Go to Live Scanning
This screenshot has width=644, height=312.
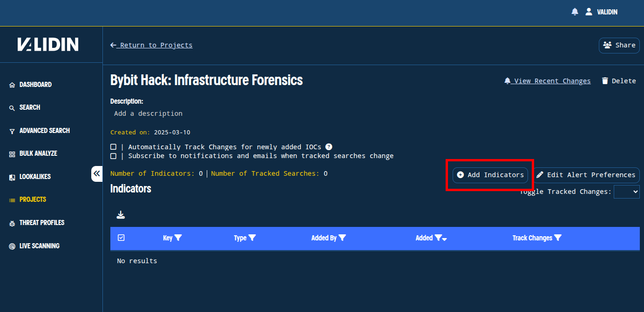34,246
